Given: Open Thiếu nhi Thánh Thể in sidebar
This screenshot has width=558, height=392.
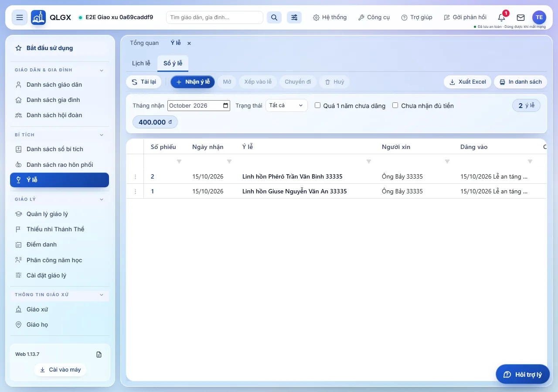Looking at the screenshot, I should (59, 229).
